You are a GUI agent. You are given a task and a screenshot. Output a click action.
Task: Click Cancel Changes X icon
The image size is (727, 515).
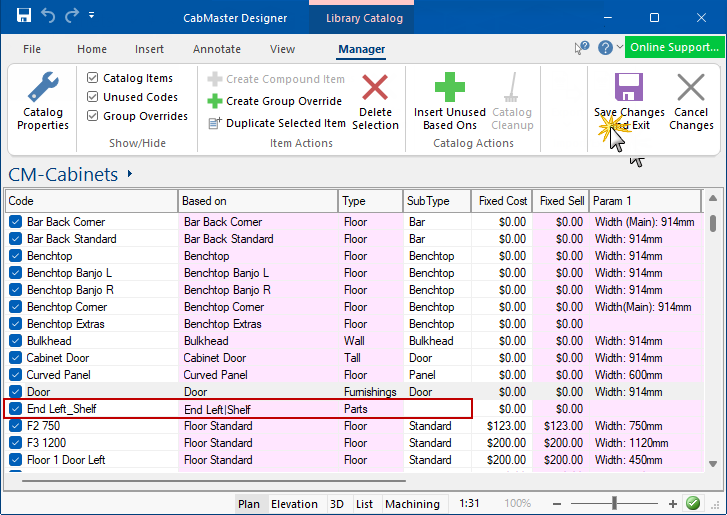691,88
